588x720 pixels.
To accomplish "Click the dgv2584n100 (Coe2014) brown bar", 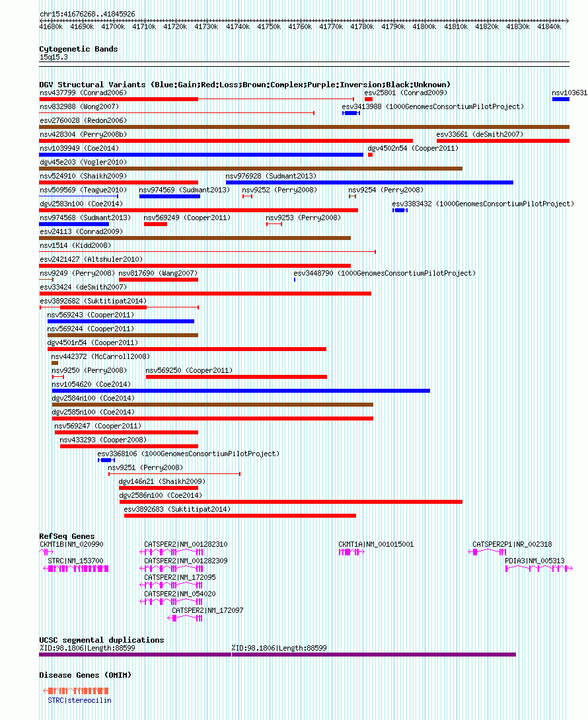I will (213, 405).
